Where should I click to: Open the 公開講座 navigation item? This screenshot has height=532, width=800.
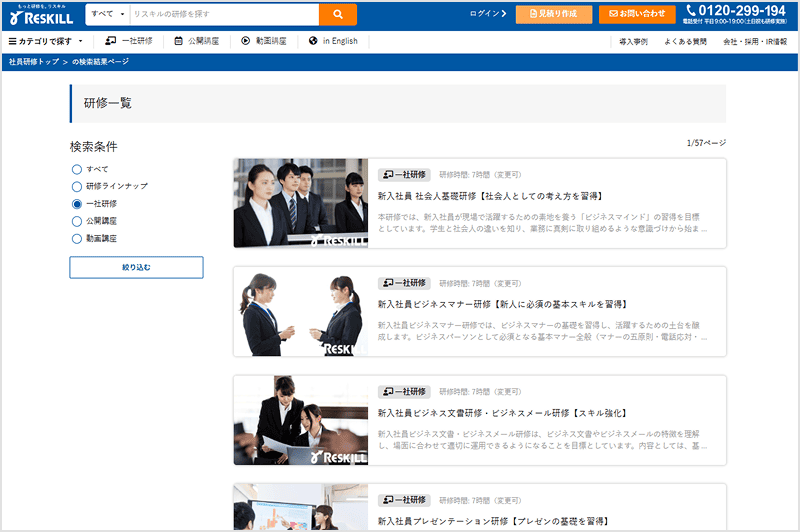196,41
